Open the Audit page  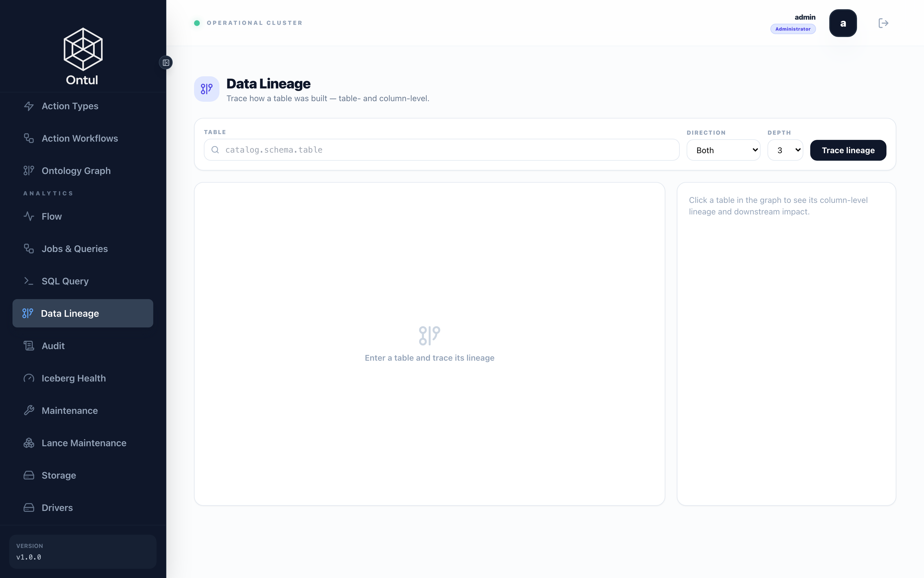coord(83,346)
